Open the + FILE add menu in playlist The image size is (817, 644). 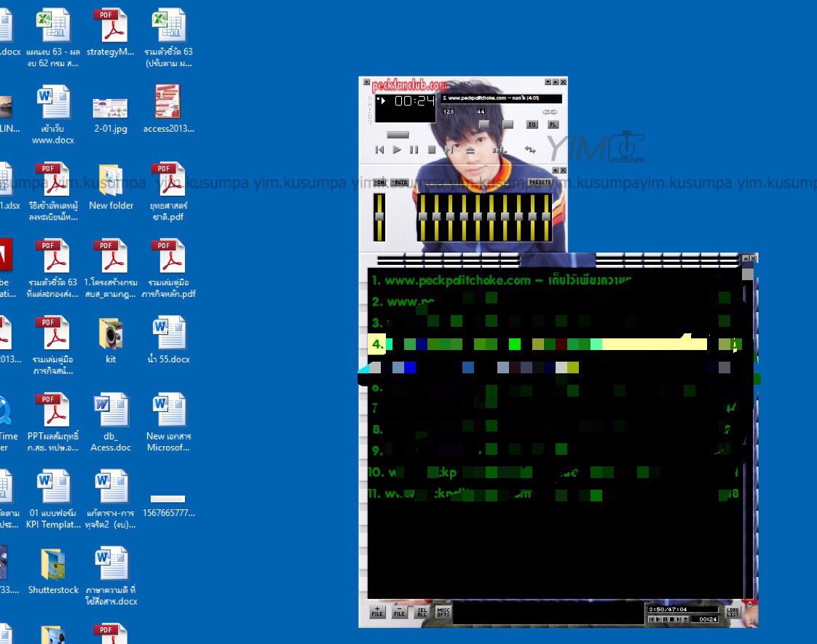pyautogui.click(x=377, y=612)
